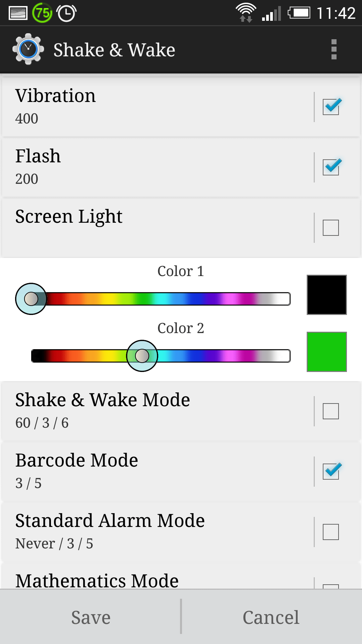This screenshot has width=362, height=644.
Task: Uncheck the Vibration checkbox
Action: tap(331, 107)
